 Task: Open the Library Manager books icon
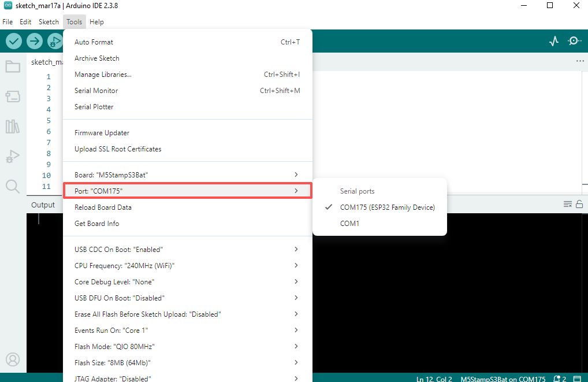click(x=13, y=127)
